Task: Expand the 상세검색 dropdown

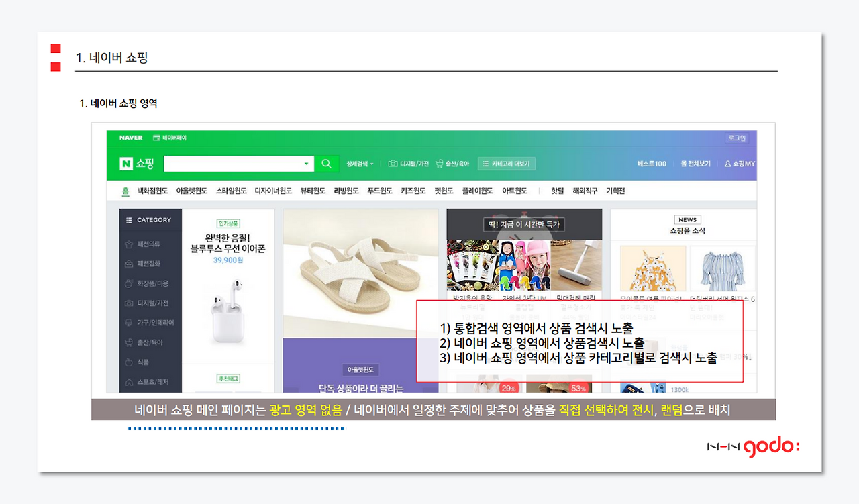Action: [x=360, y=164]
